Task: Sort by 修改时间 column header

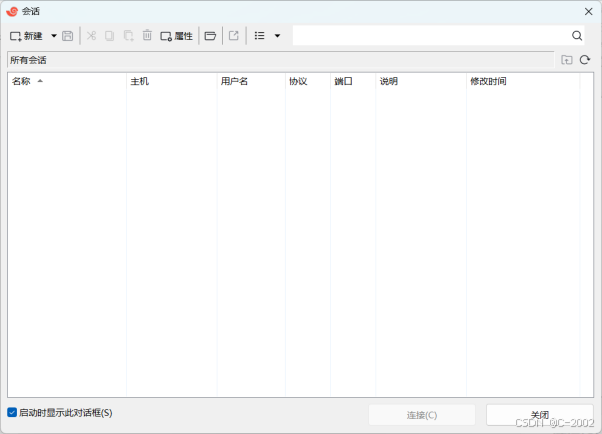Action: [x=523, y=81]
